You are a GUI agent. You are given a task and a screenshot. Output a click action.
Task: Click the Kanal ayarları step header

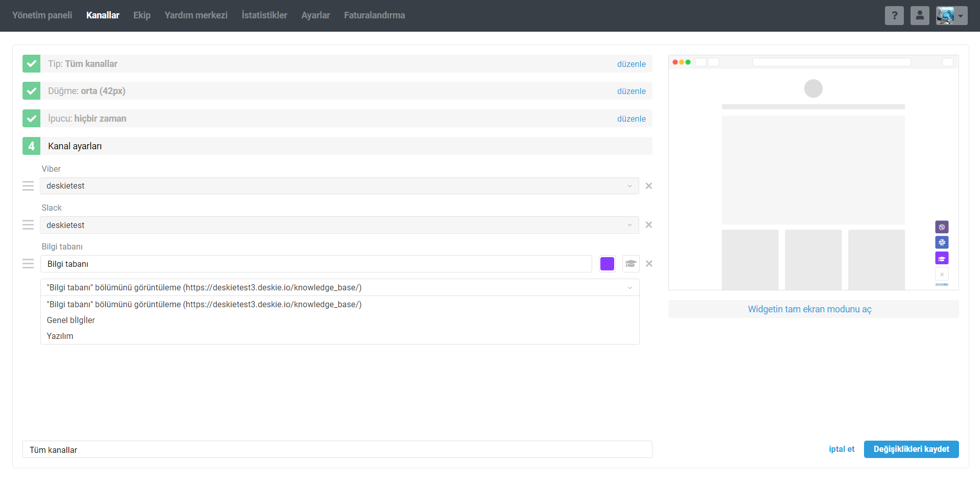coord(337,146)
